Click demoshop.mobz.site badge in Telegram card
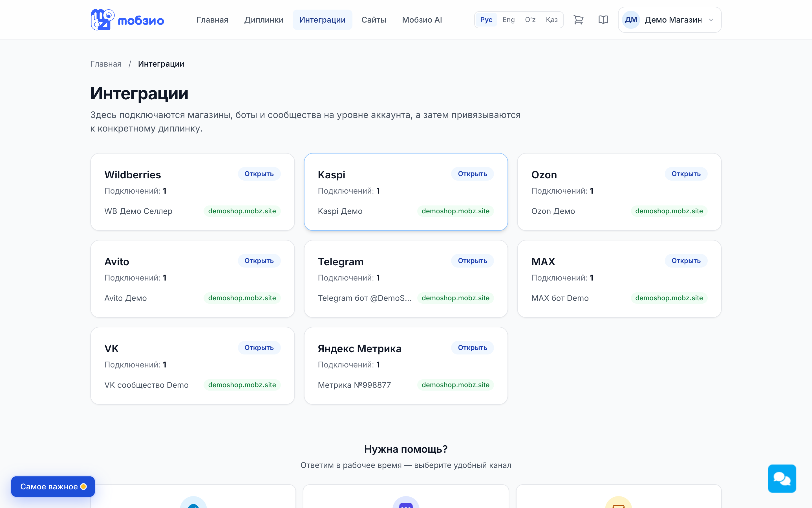 coord(455,298)
